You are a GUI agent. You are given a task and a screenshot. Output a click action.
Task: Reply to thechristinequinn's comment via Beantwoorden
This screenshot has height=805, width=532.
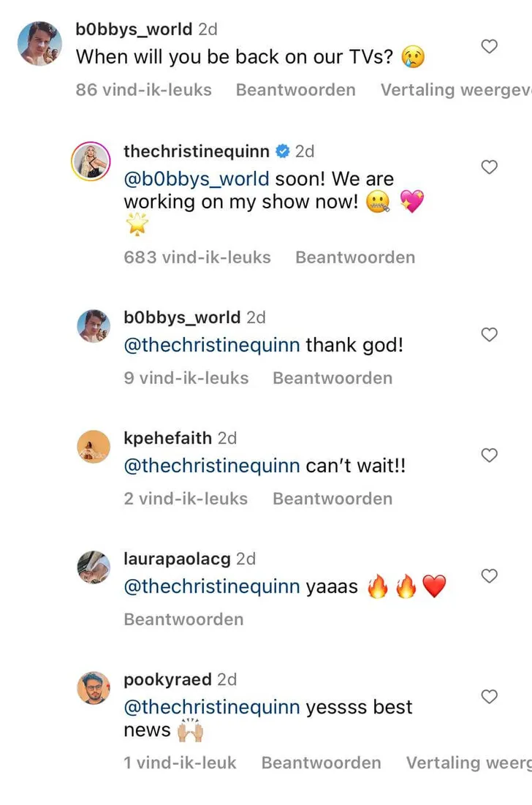pyautogui.click(x=354, y=257)
